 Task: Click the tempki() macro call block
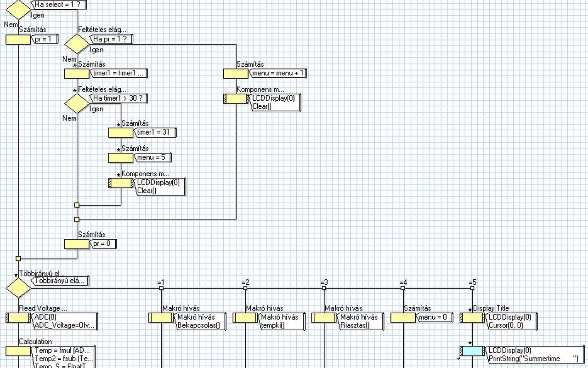point(245,318)
